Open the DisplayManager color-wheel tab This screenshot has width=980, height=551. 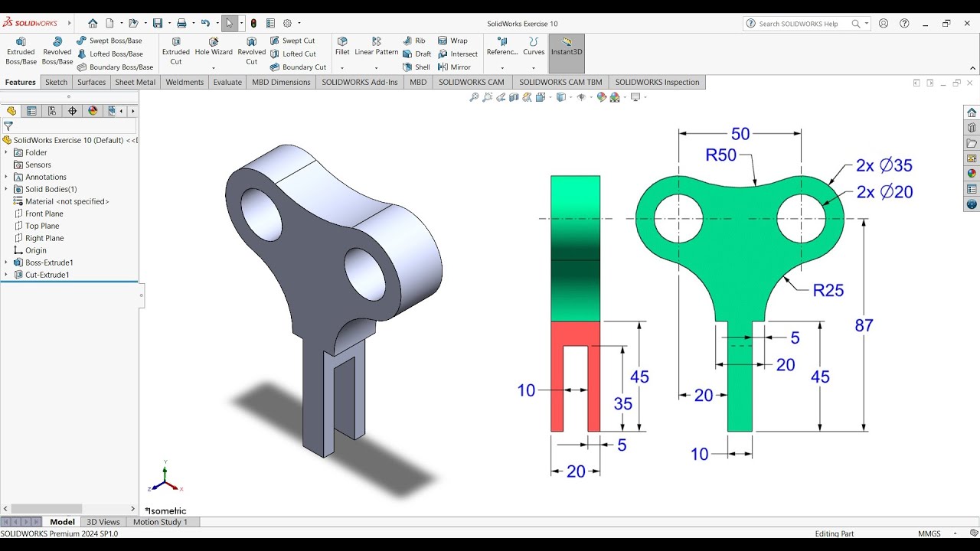[93, 111]
